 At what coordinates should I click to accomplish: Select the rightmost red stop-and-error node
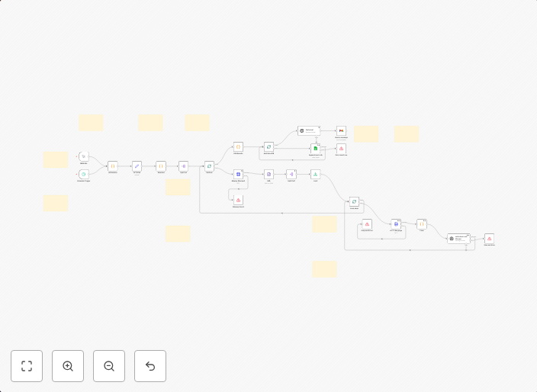(489, 239)
